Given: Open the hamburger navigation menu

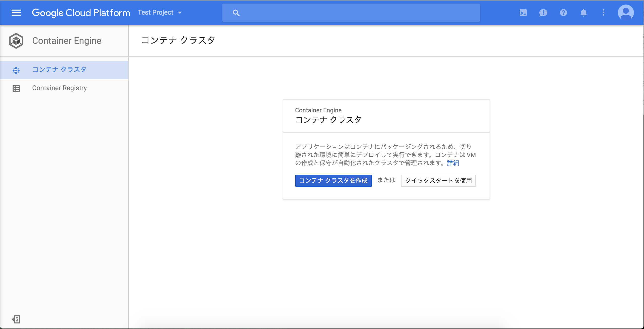Looking at the screenshot, I should [16, 13].
